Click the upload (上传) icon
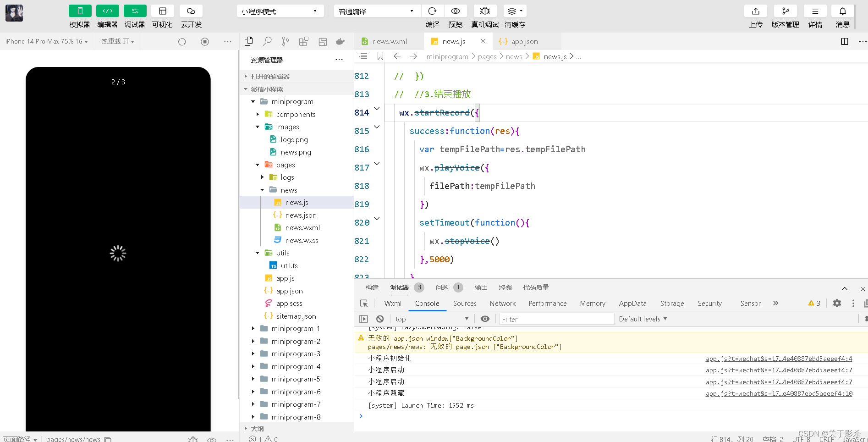868x442 pixels. click(756, 11)
